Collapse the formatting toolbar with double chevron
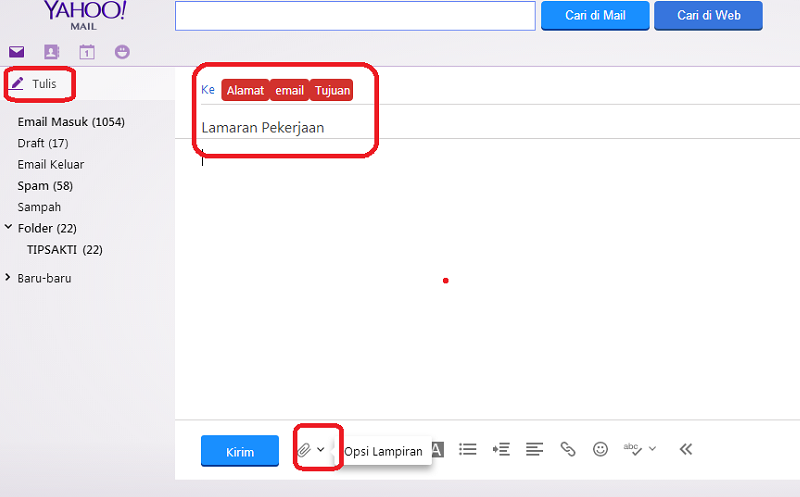800x497 pixels. (x=686, y=449)
